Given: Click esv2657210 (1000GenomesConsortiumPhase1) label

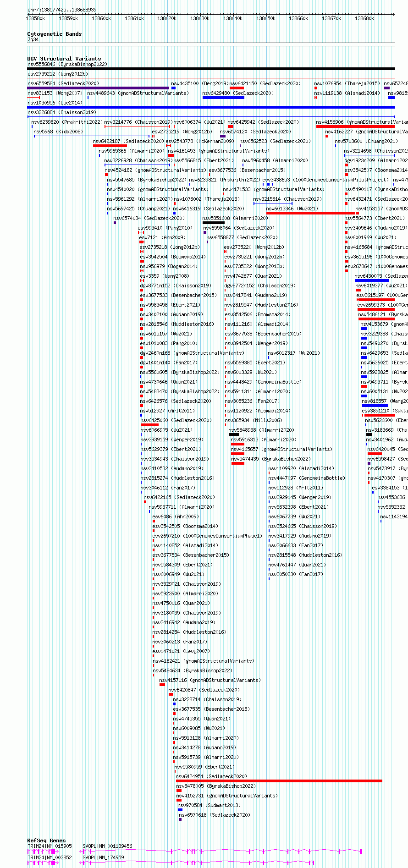Looking at the screenshot, I should (x=208, y=536).
